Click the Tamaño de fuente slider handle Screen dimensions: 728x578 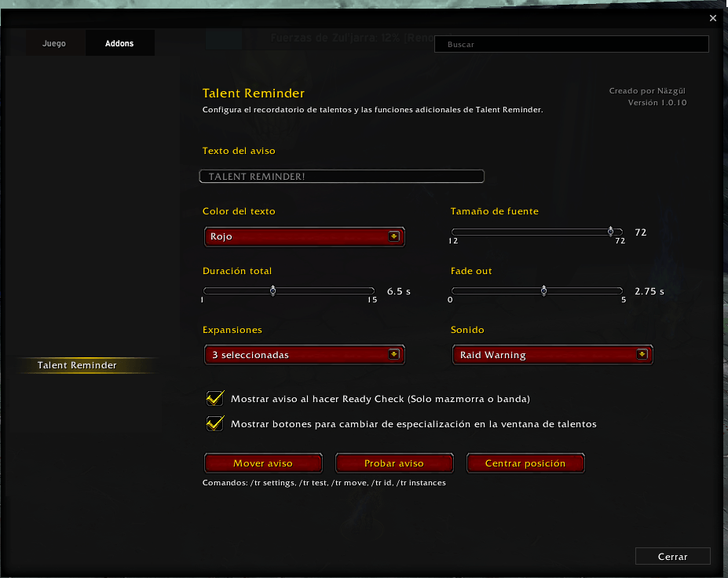pyautogui.click(x=610, y=231)
